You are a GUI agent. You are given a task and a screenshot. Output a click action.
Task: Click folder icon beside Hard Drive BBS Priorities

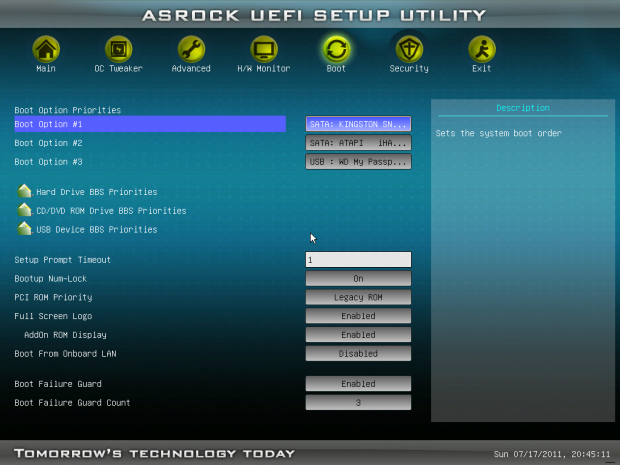[x=25, y=191]
